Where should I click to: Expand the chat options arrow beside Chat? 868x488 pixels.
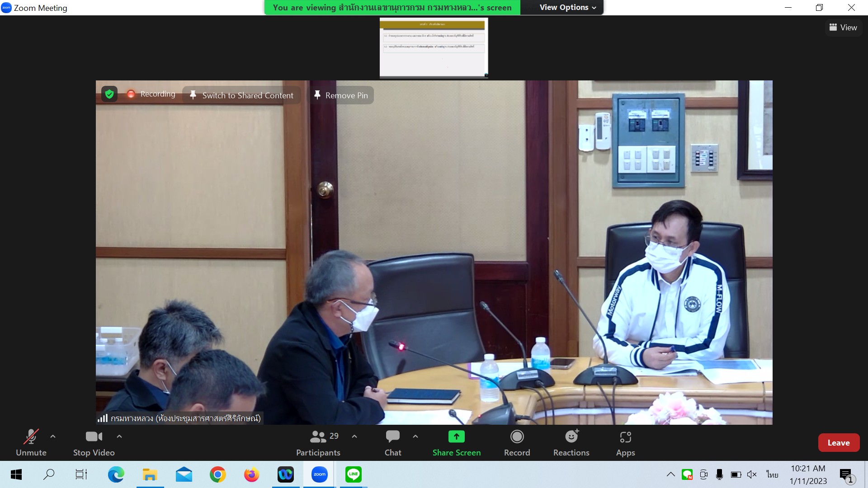click(415, 436)
